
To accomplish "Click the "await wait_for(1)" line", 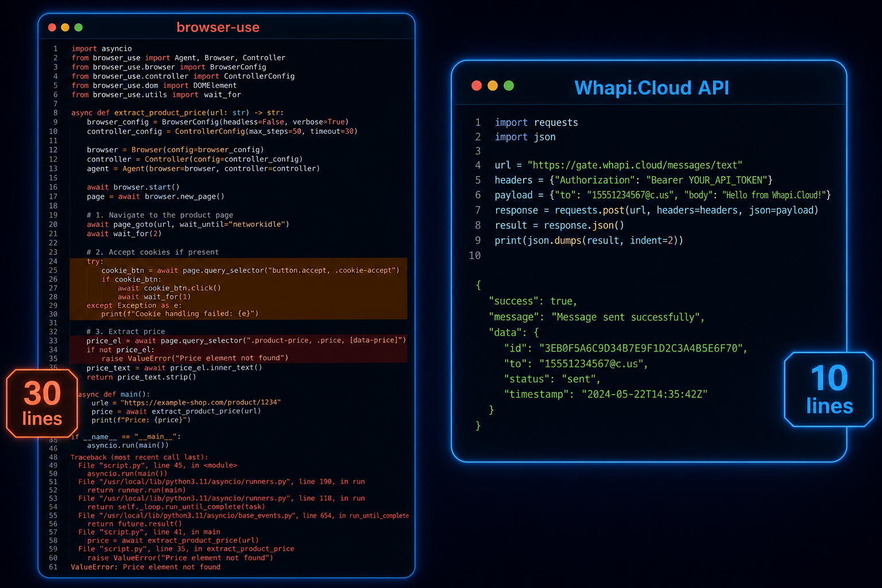I will (154, 297).
